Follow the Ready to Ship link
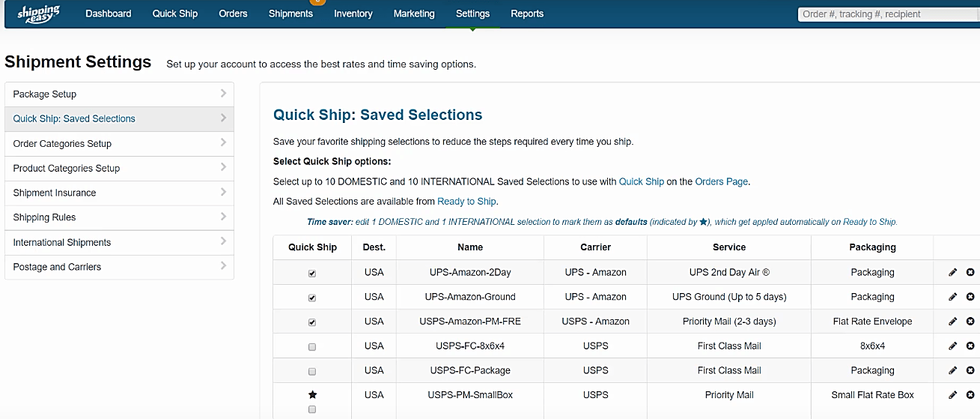The width and height of the screenshot is (980, 419). tap(466, 201)
